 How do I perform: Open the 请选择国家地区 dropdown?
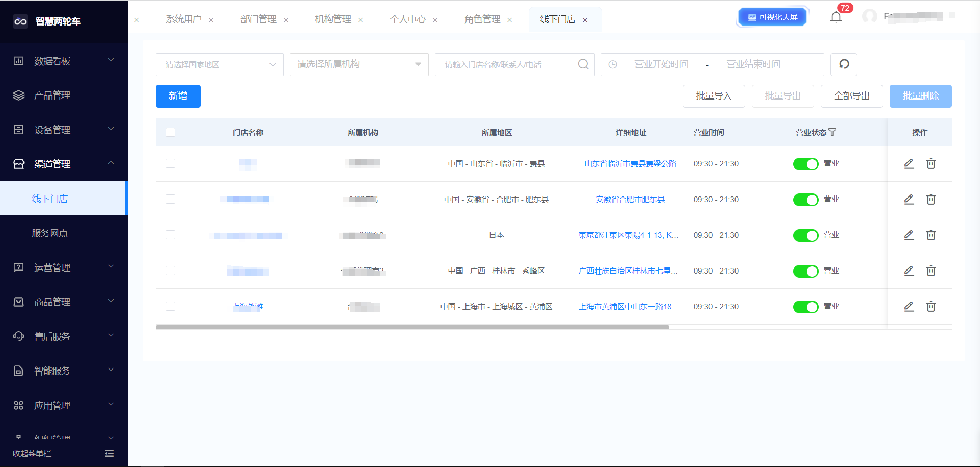(219, 65)
